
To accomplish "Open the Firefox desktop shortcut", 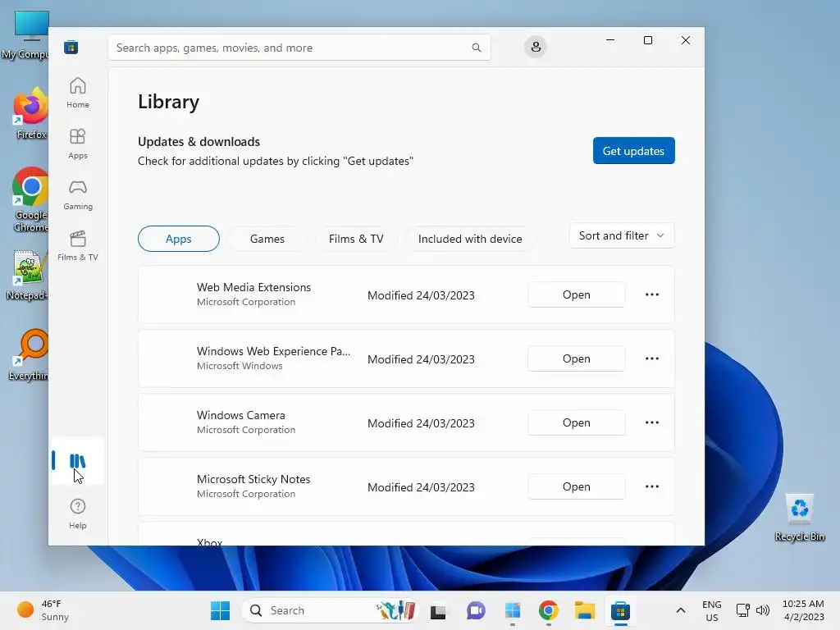I will pos(30,113).
